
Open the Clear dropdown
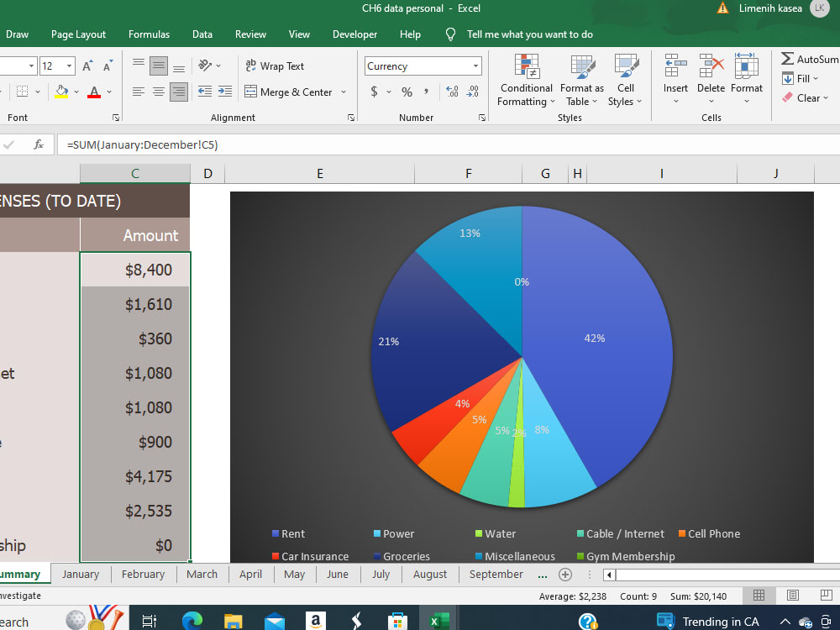806,98
